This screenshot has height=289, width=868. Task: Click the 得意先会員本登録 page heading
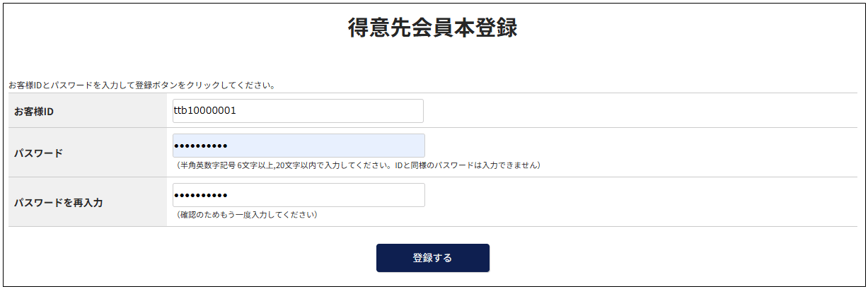pos(432,28)
